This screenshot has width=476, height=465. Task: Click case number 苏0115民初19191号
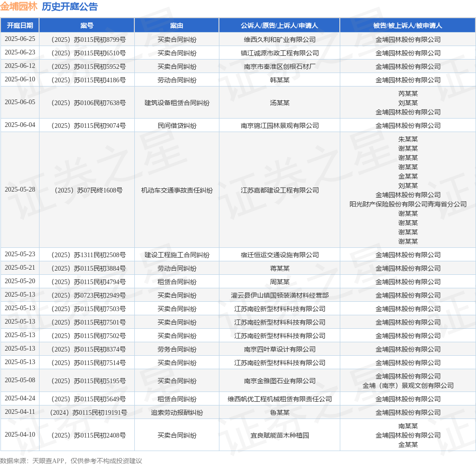[89, 413]
